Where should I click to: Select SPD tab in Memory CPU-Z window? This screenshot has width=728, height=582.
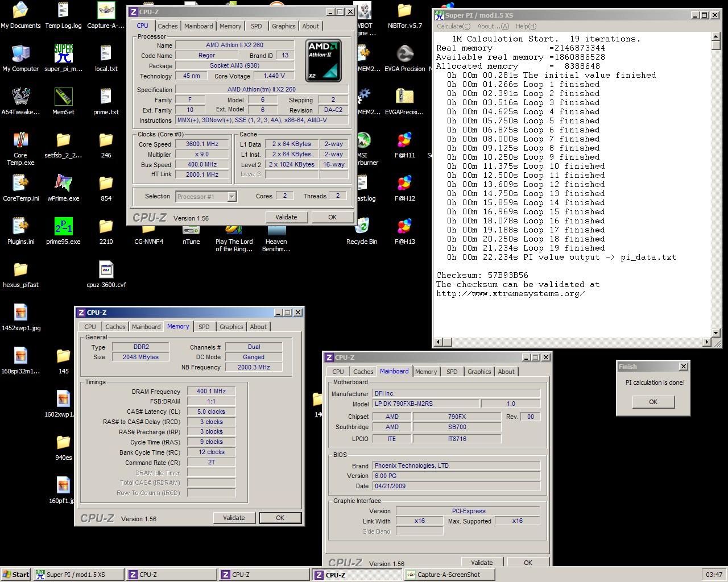204,327
